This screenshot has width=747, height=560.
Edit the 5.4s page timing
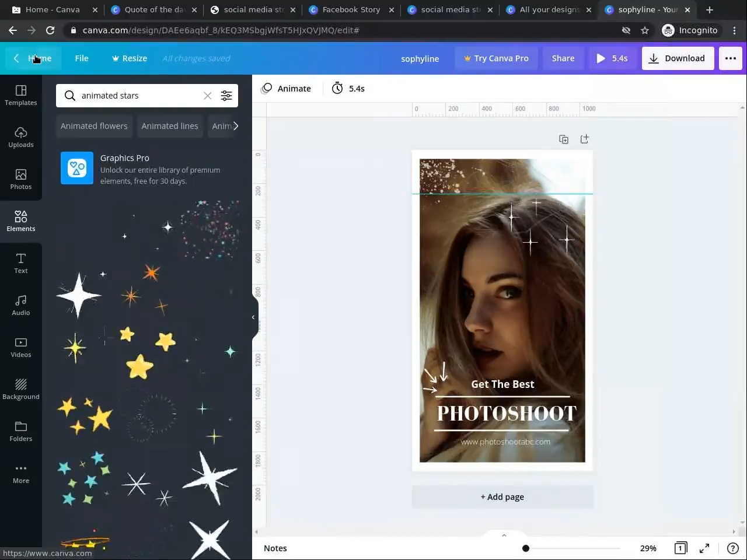click(348, 89)
